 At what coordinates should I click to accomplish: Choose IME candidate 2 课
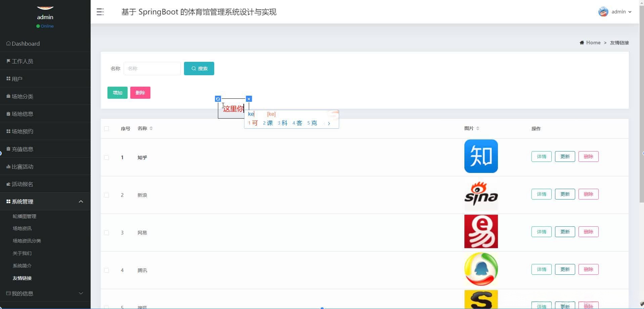point(268,123)
